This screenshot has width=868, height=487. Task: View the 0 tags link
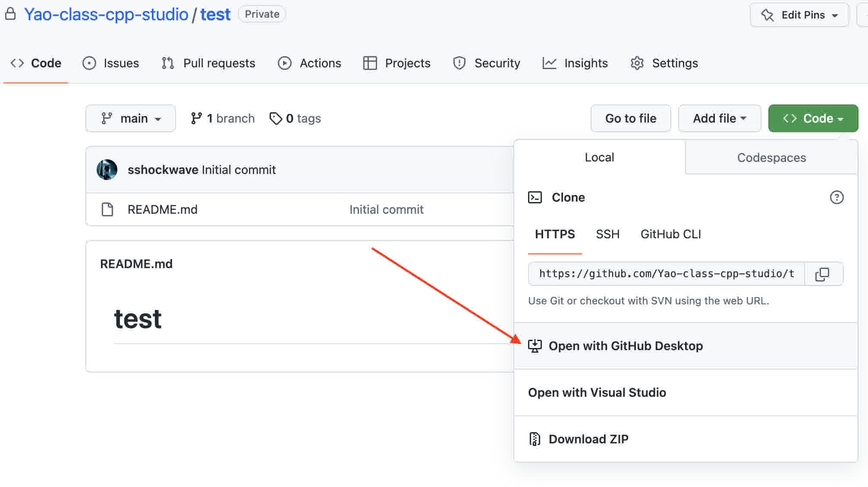[x=295, y=118]
